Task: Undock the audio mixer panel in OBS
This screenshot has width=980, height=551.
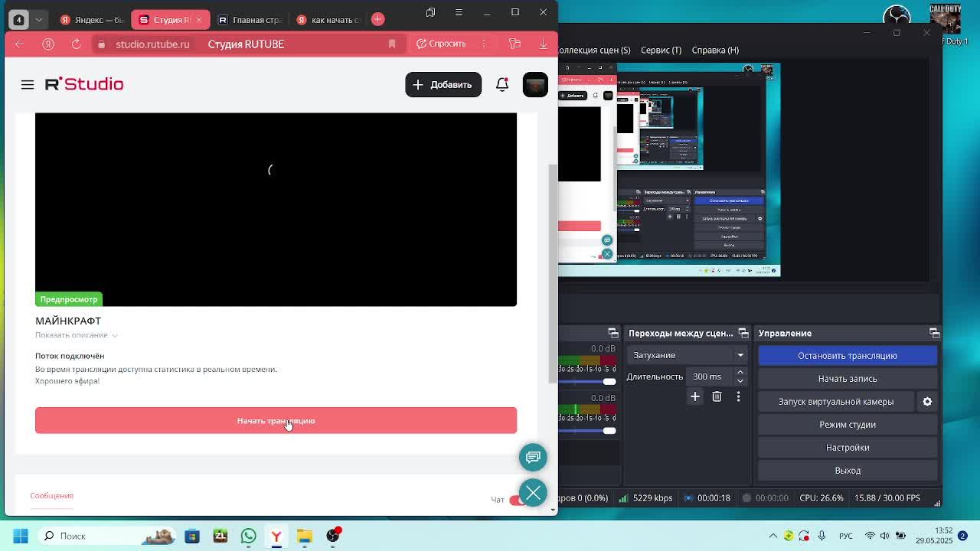Action: 612,333
